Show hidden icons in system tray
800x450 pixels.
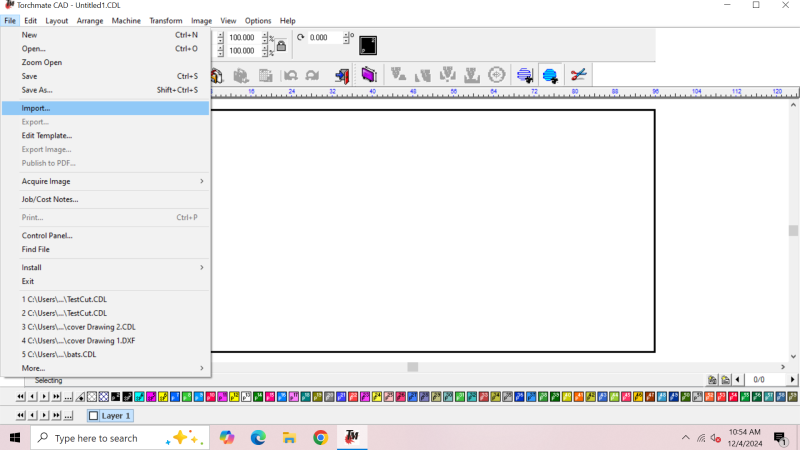tap(686, 438)
